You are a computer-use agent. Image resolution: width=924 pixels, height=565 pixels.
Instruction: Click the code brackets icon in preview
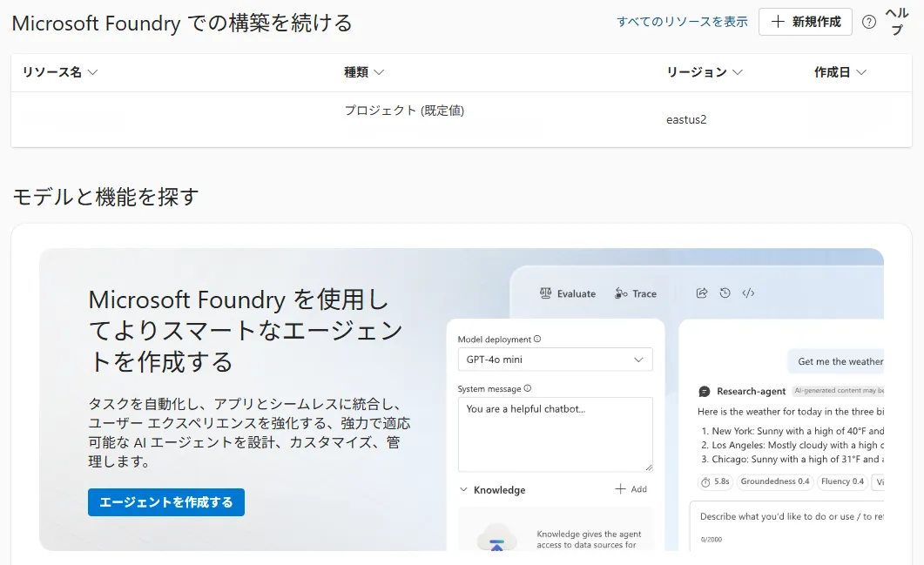(748, 293)
